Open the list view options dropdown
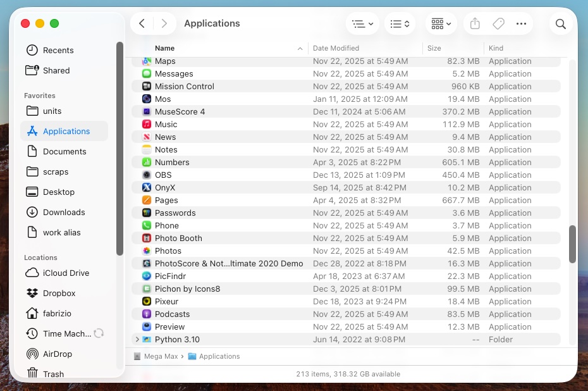 click(363, 23)
